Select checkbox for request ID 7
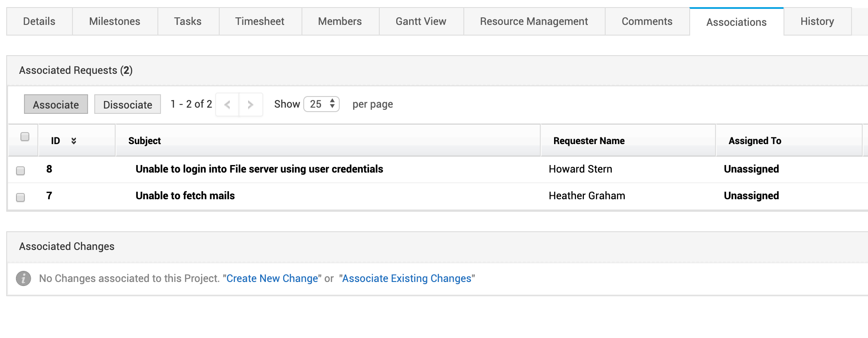Viewport: 868px width, 338px height. (x=20, y=197)
